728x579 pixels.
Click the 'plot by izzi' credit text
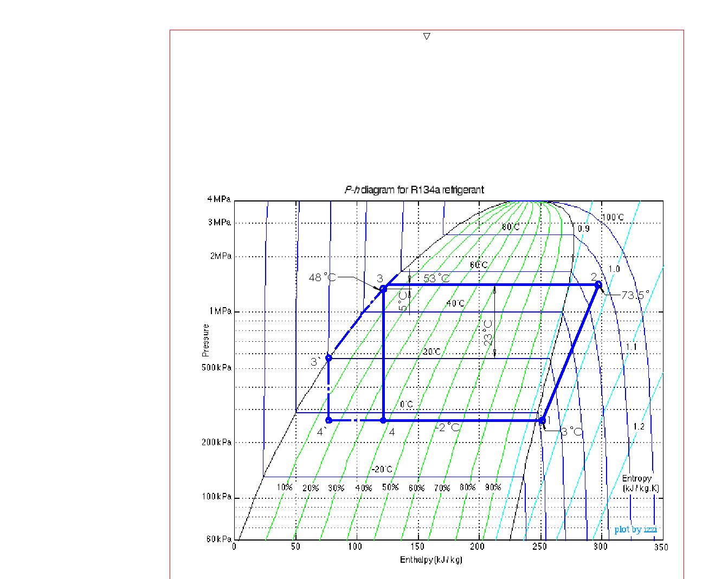tap(636, 529)
